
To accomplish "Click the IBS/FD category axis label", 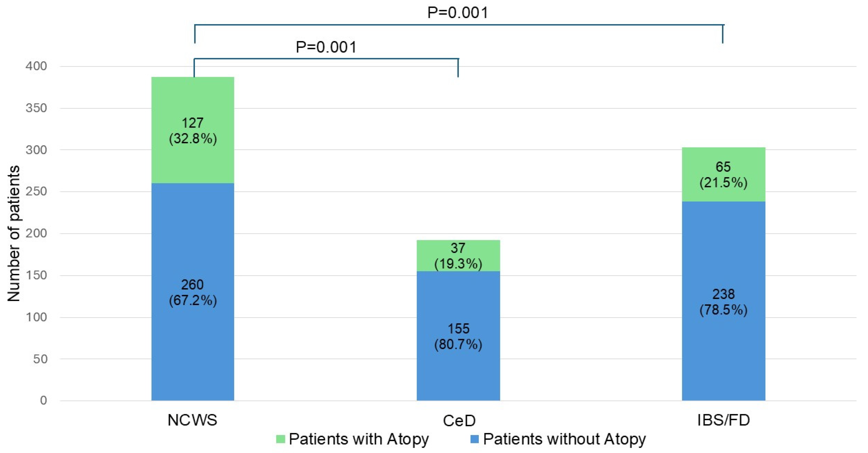I will pos(723,420).
